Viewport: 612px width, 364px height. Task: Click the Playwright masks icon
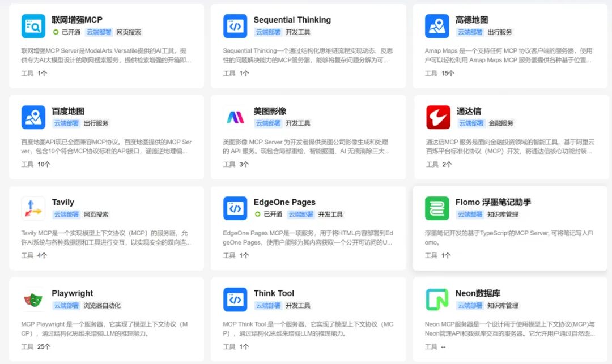tap(33, 299)
